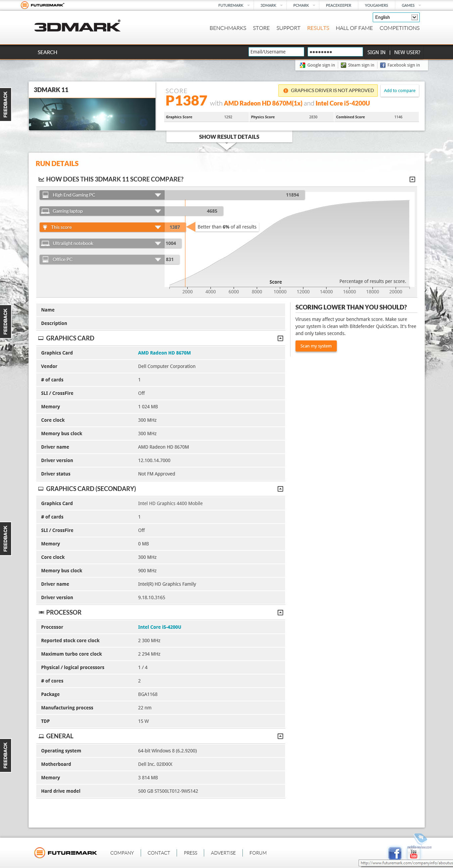The height and width of the screenshot is (868, 453).
Task: Open the Facebook page icon in footer
Action: coord(394,853)
